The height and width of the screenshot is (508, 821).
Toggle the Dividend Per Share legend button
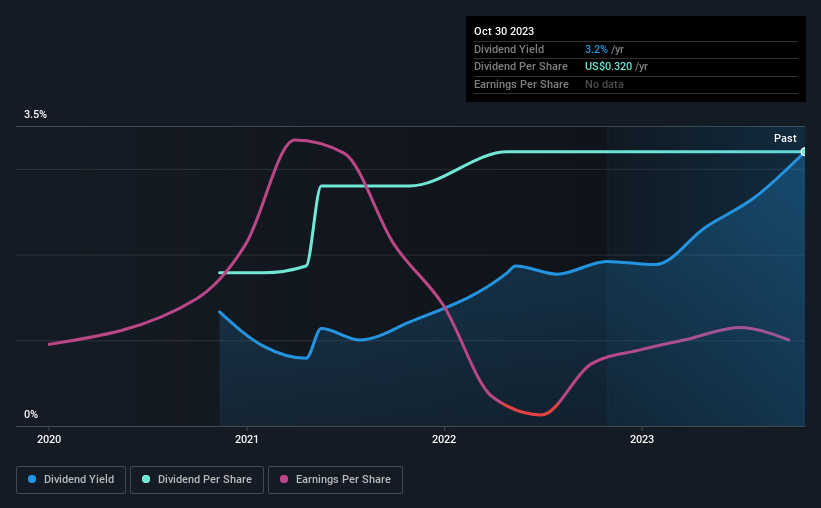[x=197, y=479]
